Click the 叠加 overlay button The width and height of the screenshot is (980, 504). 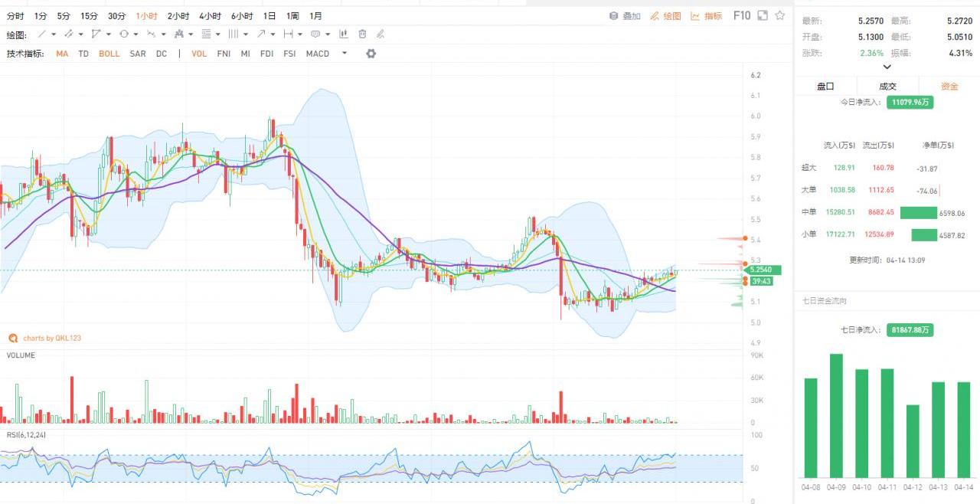point(625,15)
